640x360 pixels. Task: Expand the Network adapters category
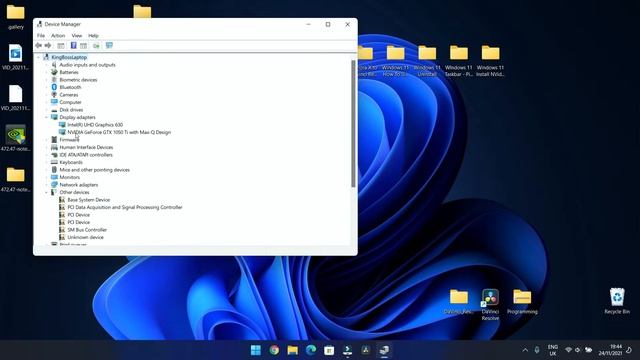[47, 185]
